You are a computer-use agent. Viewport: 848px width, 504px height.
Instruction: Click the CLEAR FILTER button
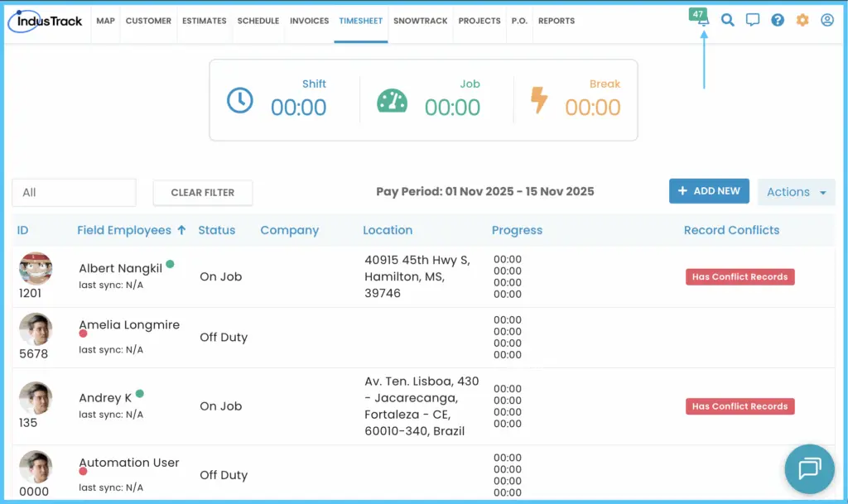(x=203, y=193)
